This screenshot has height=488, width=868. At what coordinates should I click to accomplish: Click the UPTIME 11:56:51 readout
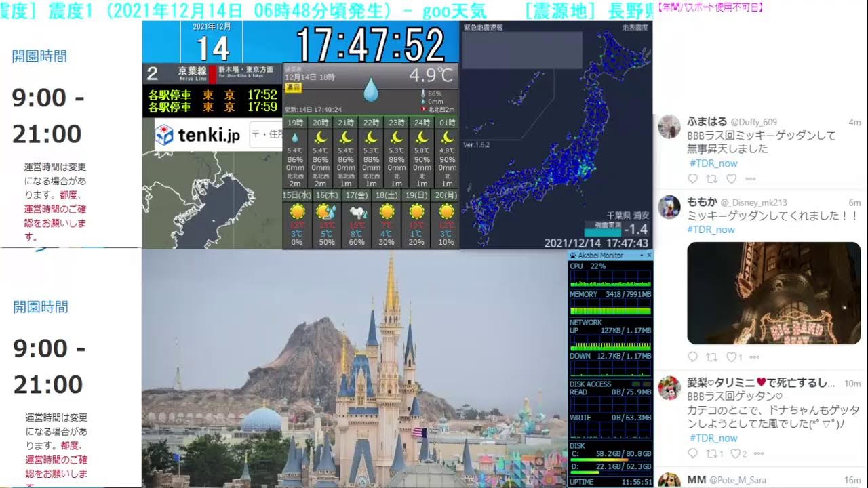point(610,482)
